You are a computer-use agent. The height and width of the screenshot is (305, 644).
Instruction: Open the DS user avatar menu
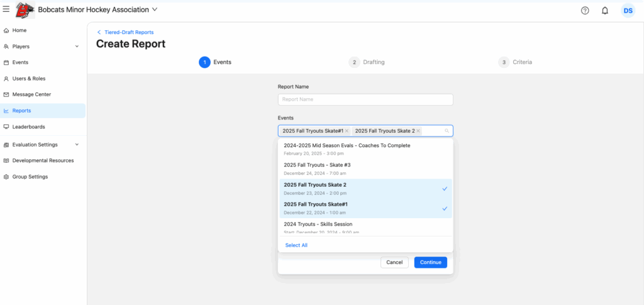coord(628,10)
